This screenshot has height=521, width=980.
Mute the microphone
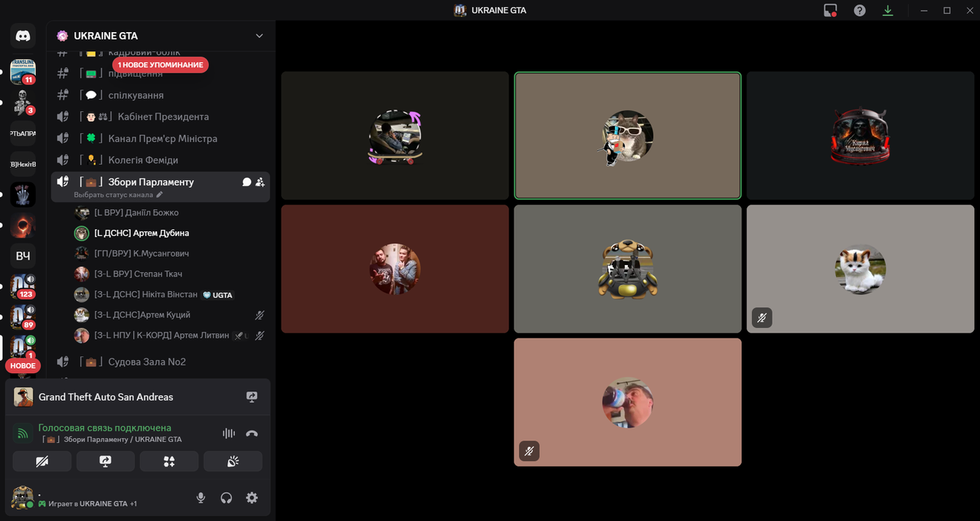201,498
